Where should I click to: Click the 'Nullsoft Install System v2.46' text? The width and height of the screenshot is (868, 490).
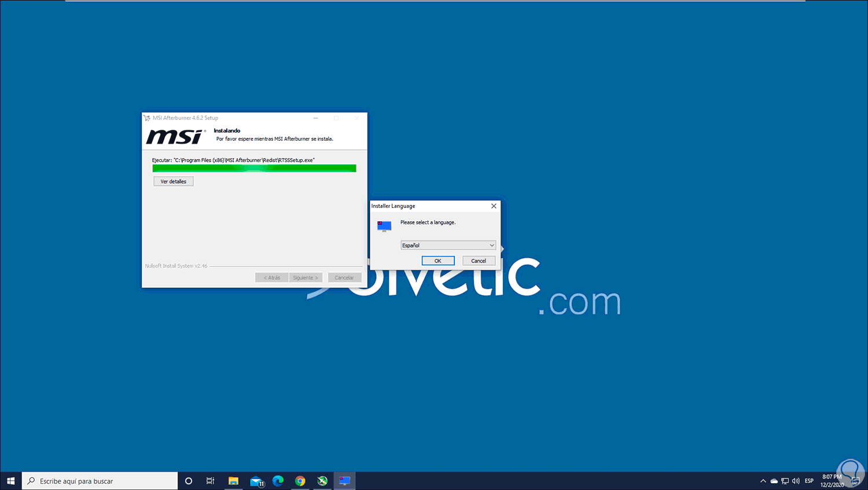(x=176, y=266)
